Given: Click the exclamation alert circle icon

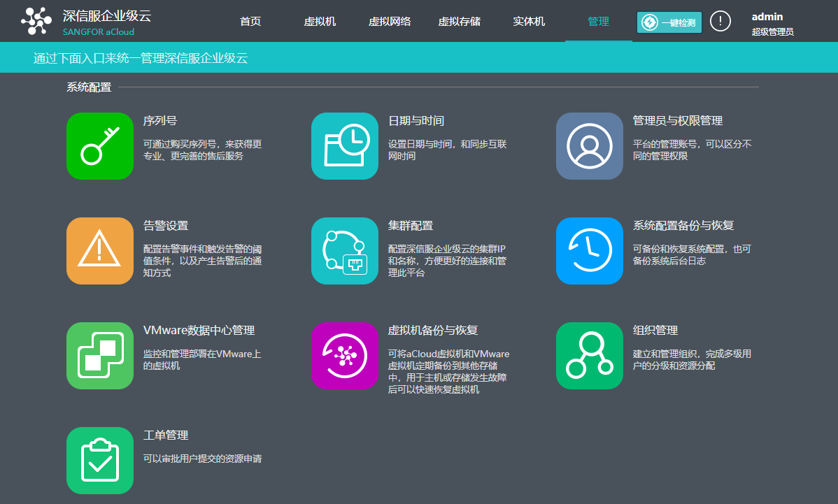Looking at the screenshot, I should pyautogui.click(x=720, y=22).
